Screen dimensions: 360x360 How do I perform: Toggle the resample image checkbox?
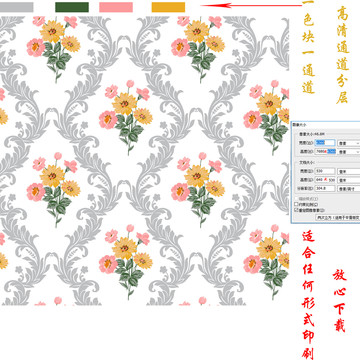click(296, 210)
